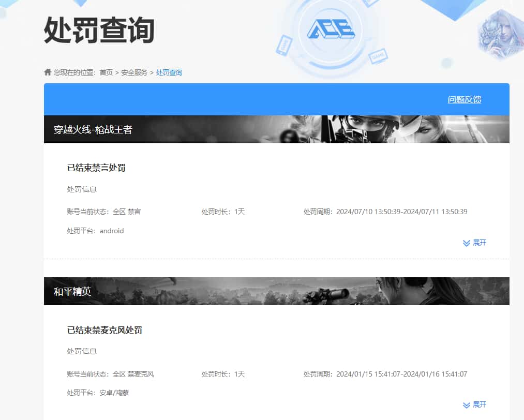Image resolution: width=524 pixels, height=420 pixels.
Task: Click 处罚平台: android text
Action: [95, 231]
